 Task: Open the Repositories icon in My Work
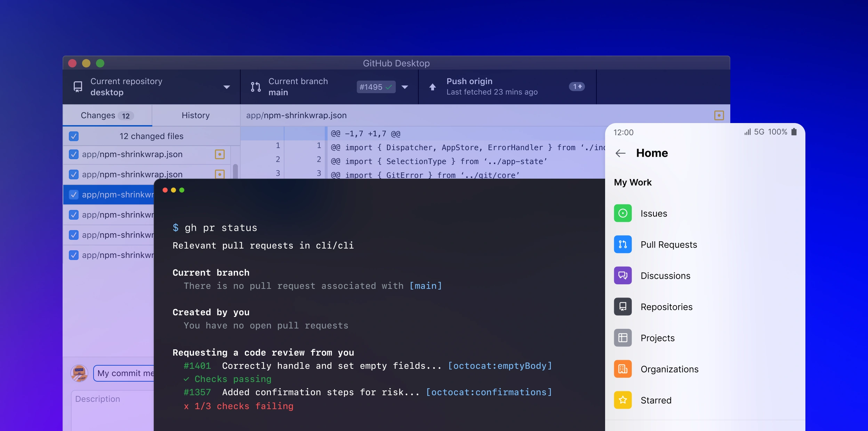pos(623,307)
